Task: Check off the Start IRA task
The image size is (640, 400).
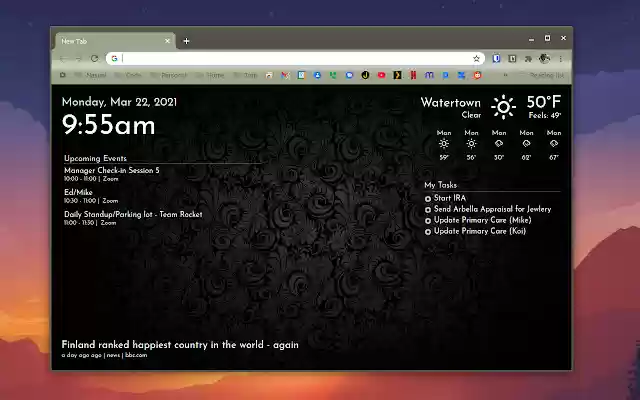Action: [428, 199]
